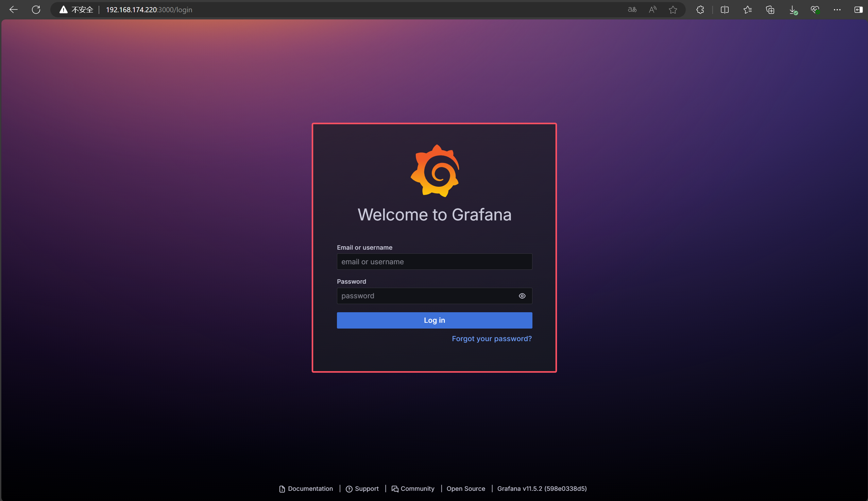The image size is (868, 501).
Task: Click the Welcome to Grafana heading
Action: tap(435, 215)
